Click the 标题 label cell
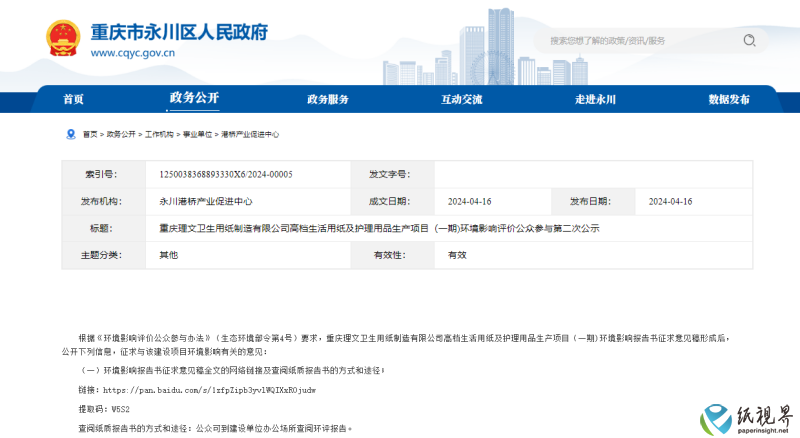800x438 pixels. (104, 228)
